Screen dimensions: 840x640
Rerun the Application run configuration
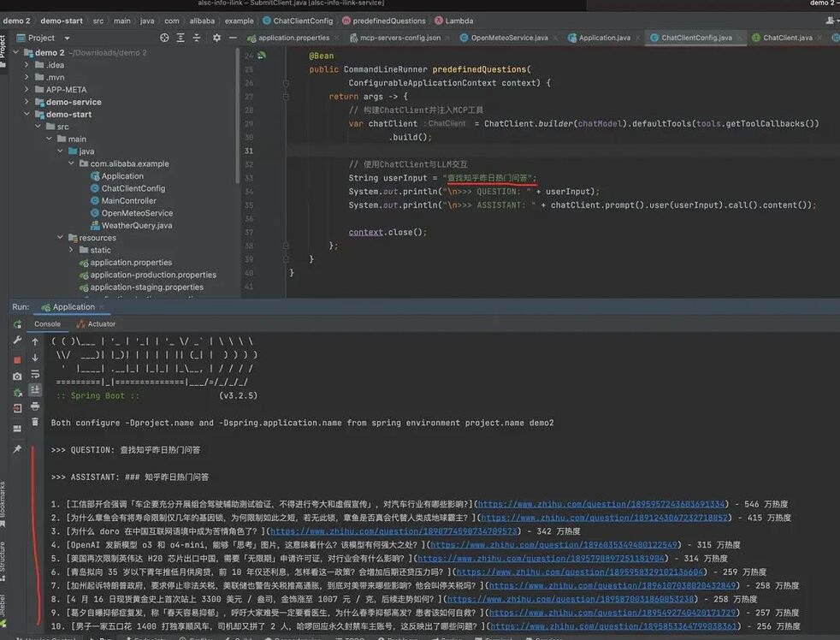[x=16, y=324]
